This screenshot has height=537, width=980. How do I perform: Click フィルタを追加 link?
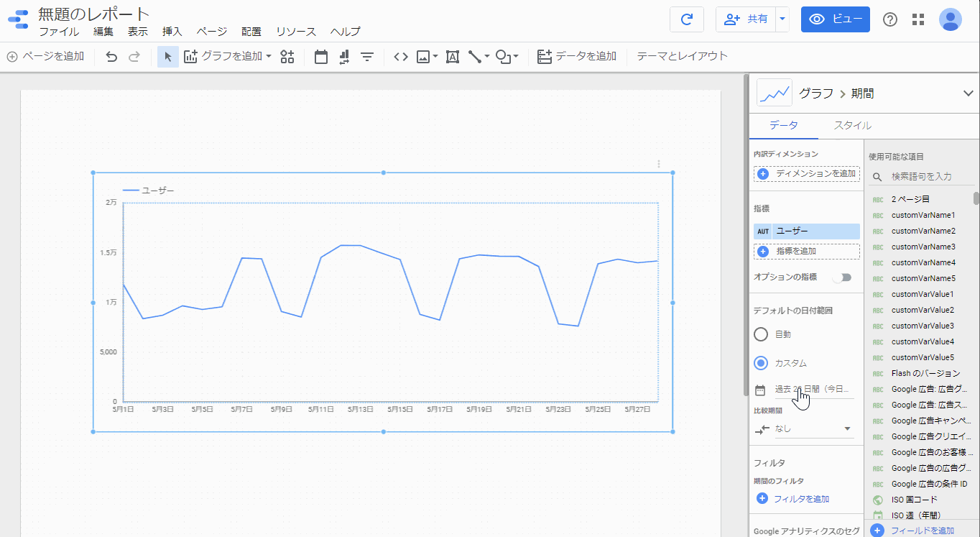(x=793, y=499)
